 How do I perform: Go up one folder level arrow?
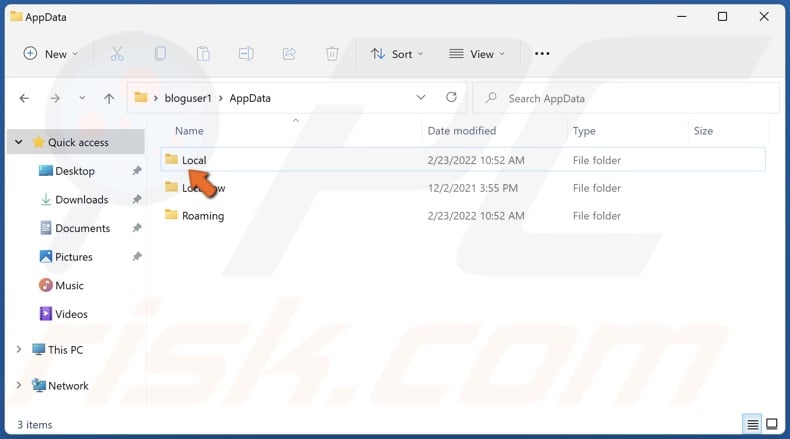click(x=109, y=98)
